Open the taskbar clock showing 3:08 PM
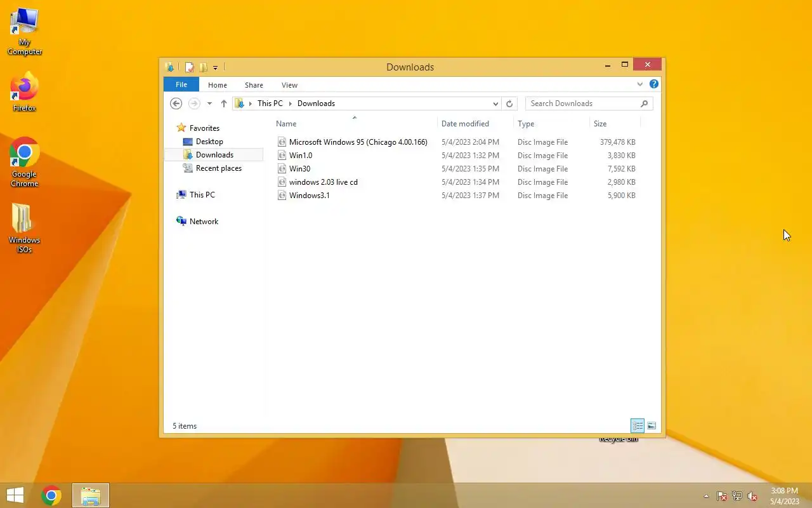The height and width of the screenshot is (508, 812). [784, 496]
